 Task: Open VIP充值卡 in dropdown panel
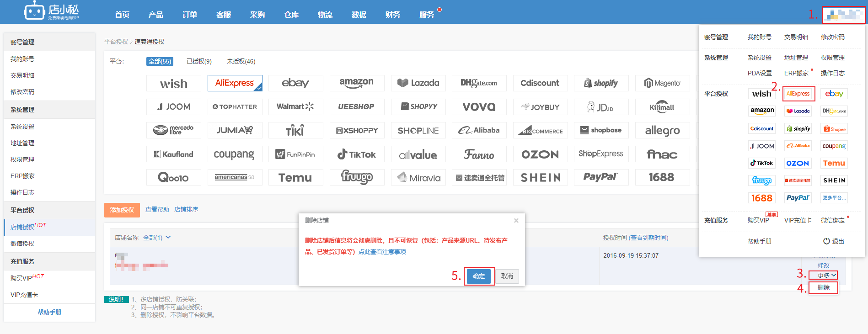click(x=798, y=220)
